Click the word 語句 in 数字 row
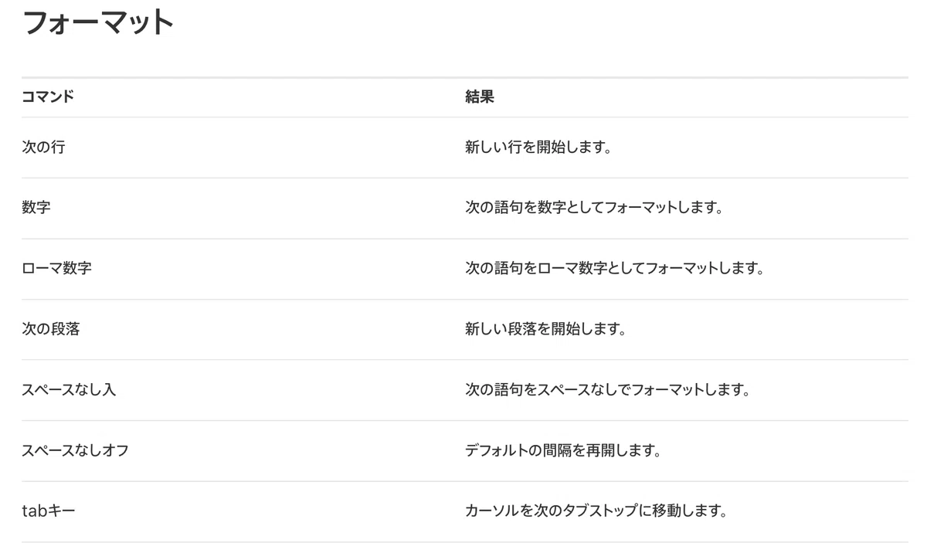This screenshot has height=560, width=927. tap(510, 208)
